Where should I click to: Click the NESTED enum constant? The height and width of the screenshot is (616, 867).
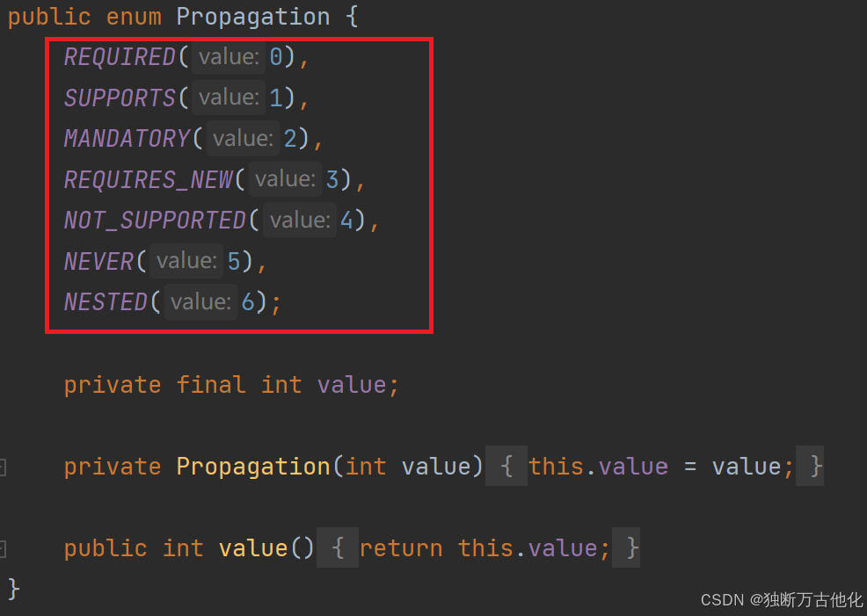[x=106, y=301]
